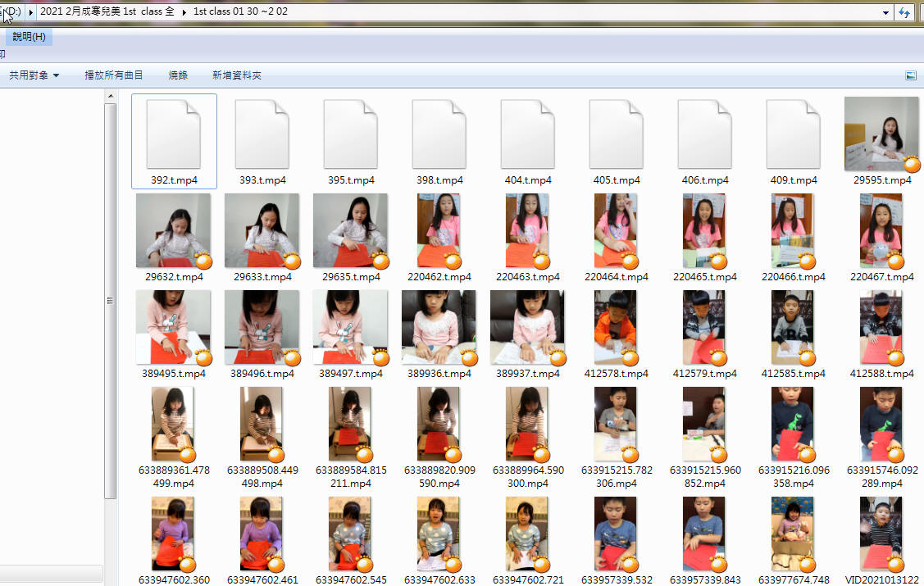This screenshot has height=586, width=924.
Task: Select the 398.t.mp4 blank file icon
Action: (x=439, y=134)
